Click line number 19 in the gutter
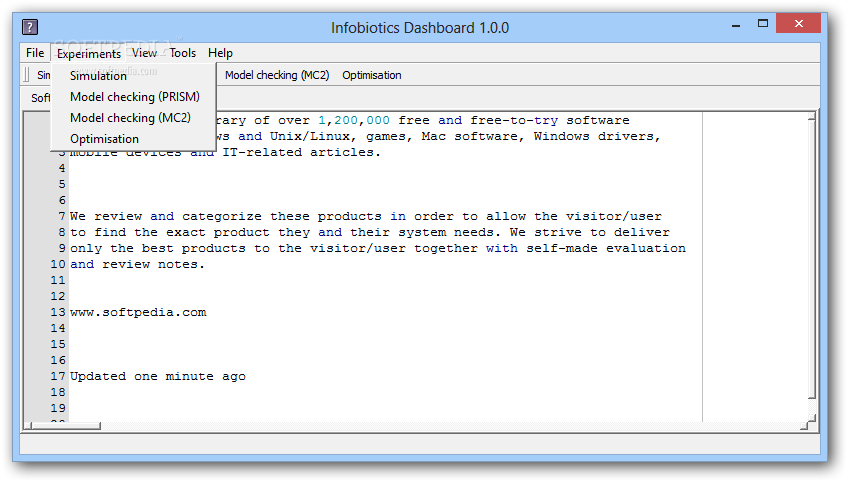Viewport: 848px width, 482px height. pyautogui.click(x=58, y=408)
